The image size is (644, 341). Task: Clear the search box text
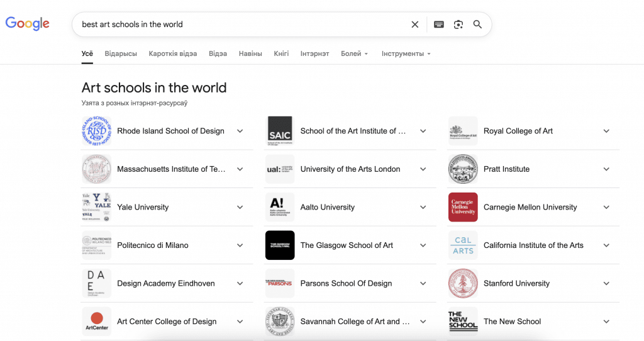(x=414, y=25)
